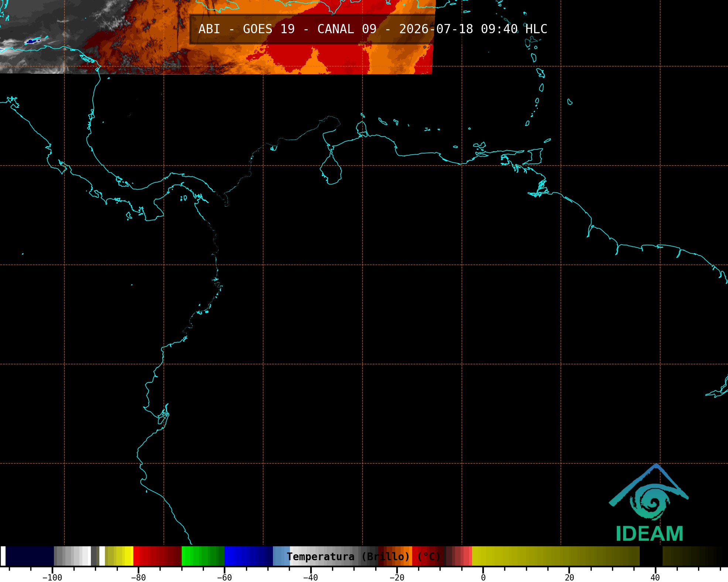Image resolution: width=728 pixels, height=582 pixels.
Task: Pick the yellow-olive colorbar segment above zero
Action: pos(556,556)
